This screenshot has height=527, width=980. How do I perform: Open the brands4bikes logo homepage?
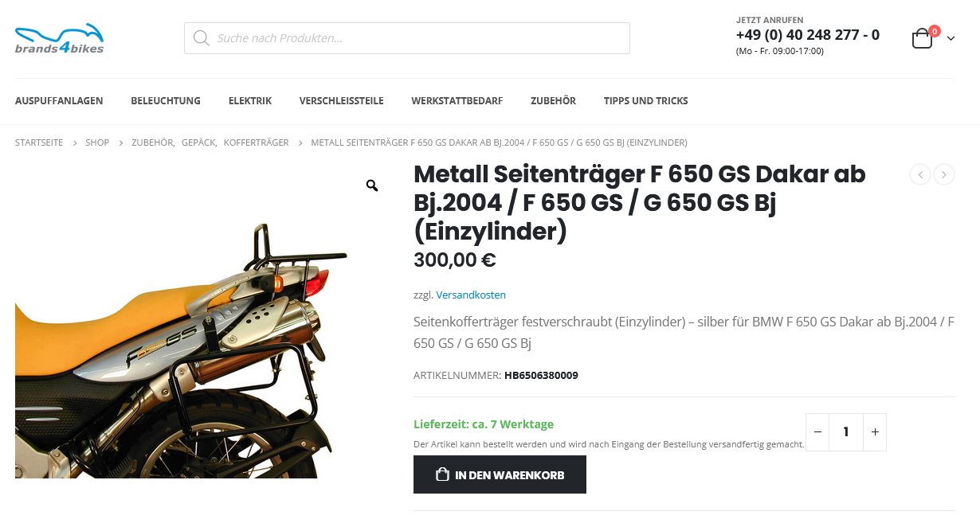click(60, 38)
